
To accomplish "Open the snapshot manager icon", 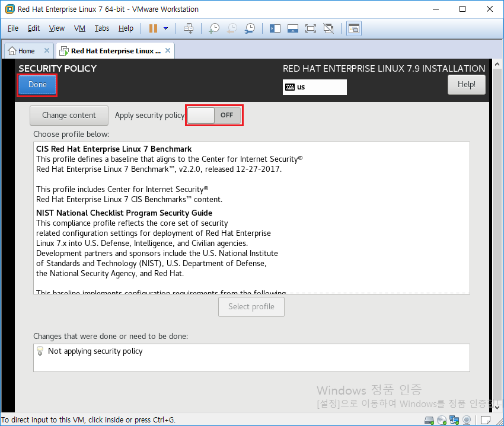I will [250, 28].
